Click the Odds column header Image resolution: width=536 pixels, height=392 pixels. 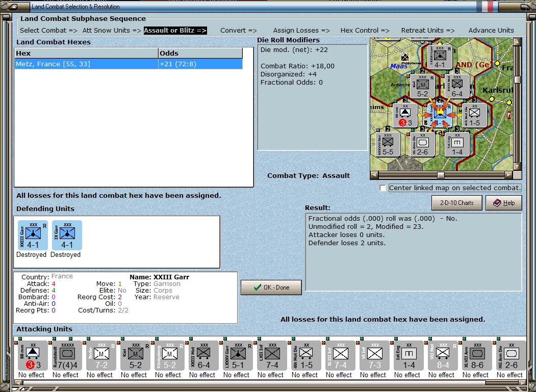tap(200, 54)
